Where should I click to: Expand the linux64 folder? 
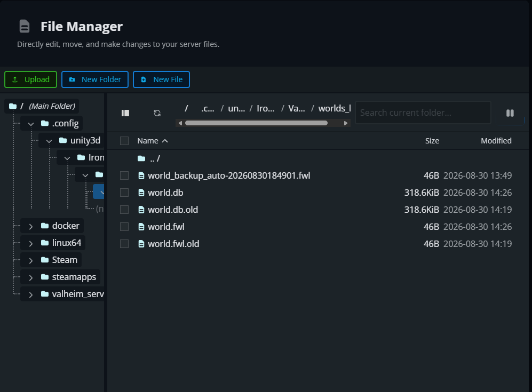pos(31,243)
